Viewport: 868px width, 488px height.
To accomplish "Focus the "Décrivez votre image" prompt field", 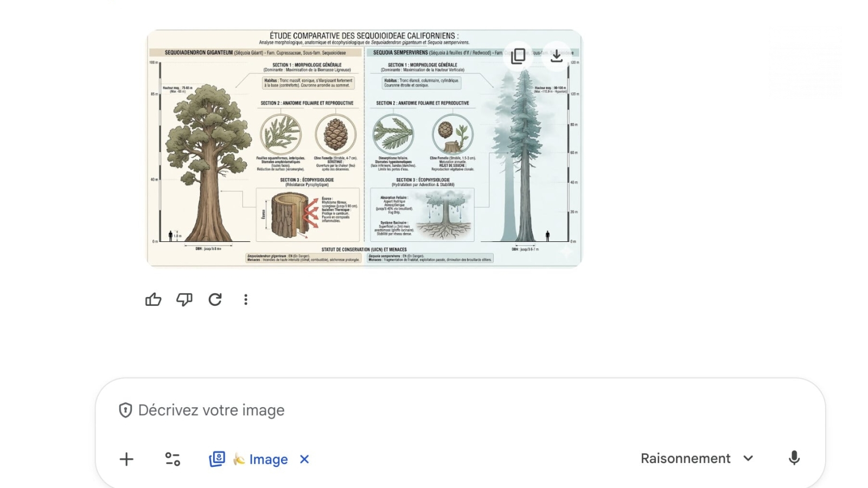I will click(x=461, y=410).
